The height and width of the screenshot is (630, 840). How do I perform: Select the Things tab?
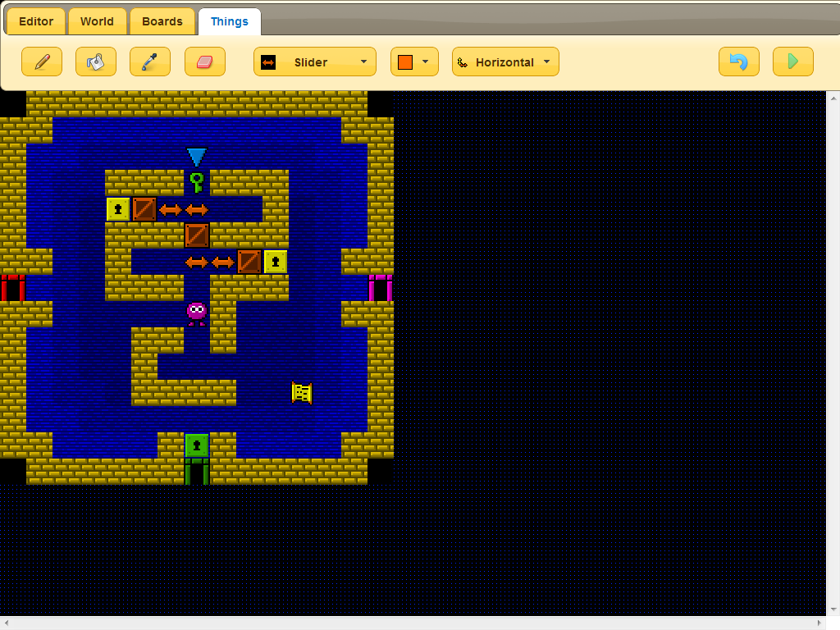230,21
